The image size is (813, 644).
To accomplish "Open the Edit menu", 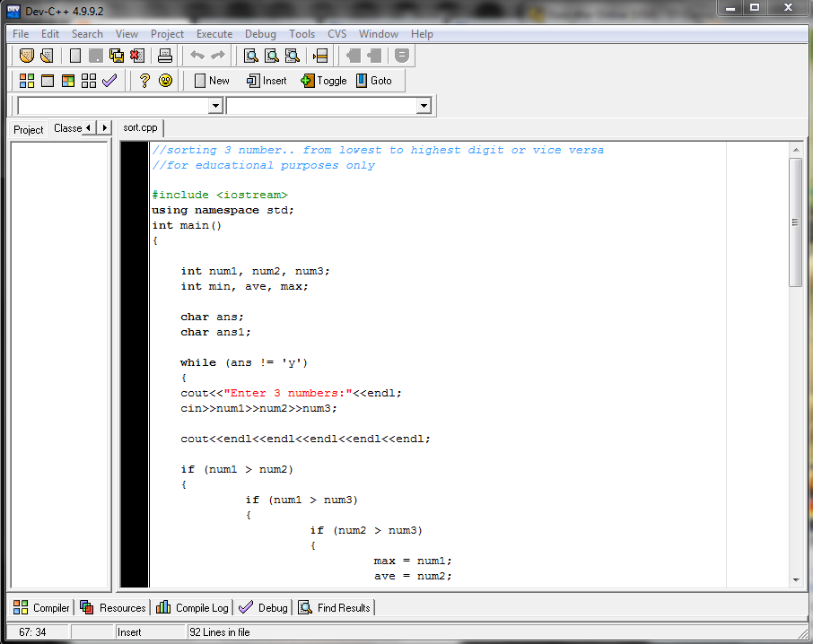I will point(50,34).
